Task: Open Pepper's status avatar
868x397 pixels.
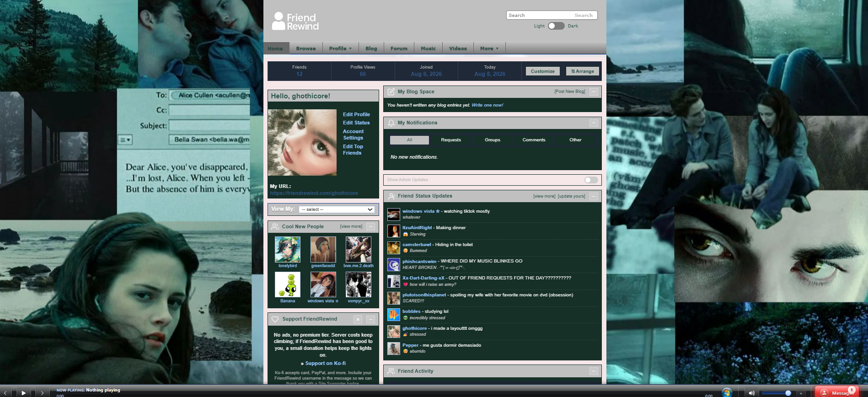Action: [394, 349]
